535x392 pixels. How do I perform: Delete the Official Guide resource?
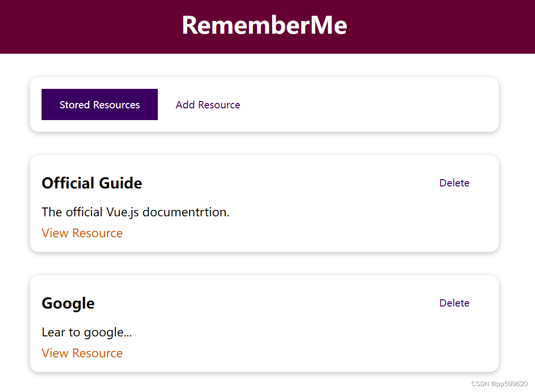pyautogui.click(x=454, y=183)
